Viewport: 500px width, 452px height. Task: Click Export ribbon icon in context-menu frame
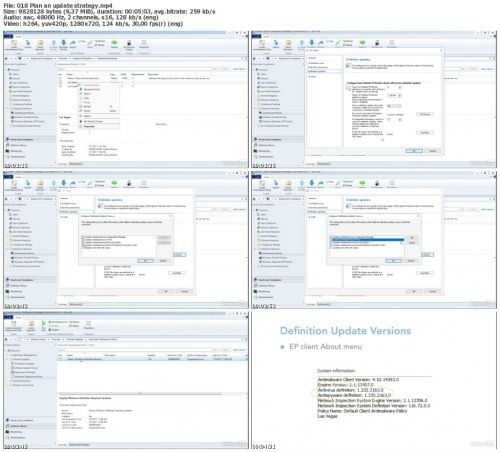coord(73,43)
